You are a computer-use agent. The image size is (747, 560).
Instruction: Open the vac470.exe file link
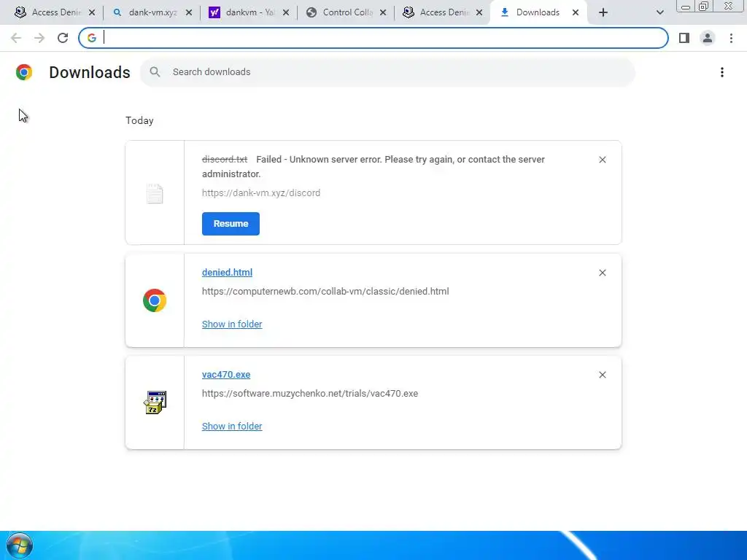(226, 375)
